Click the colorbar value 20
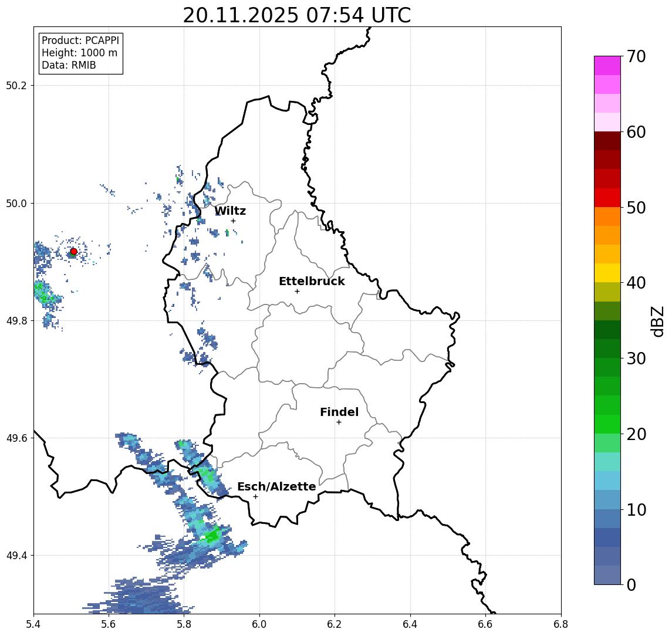 636,434
